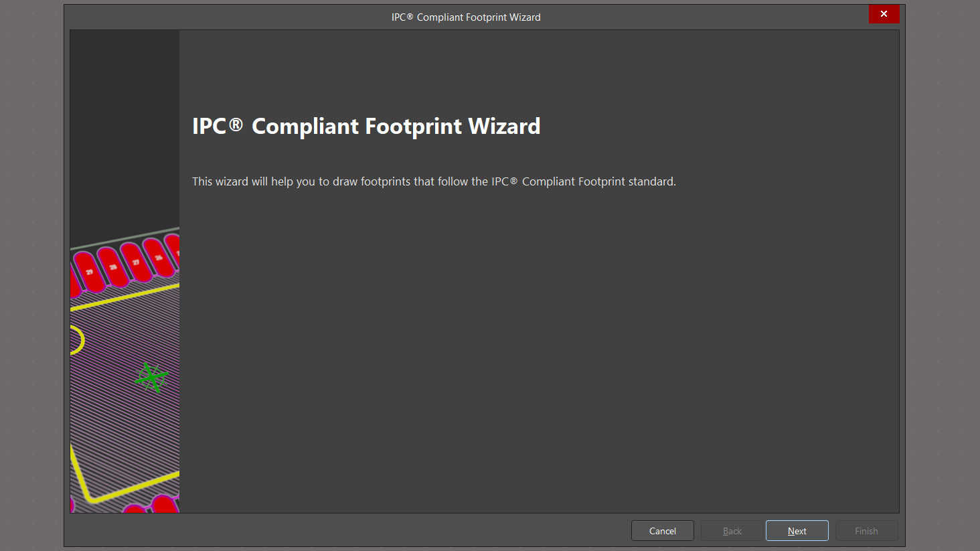This screenshot has height=551, width=980.
Task: Click the dark sidebar above the preview image
Action: coord(125,121)
